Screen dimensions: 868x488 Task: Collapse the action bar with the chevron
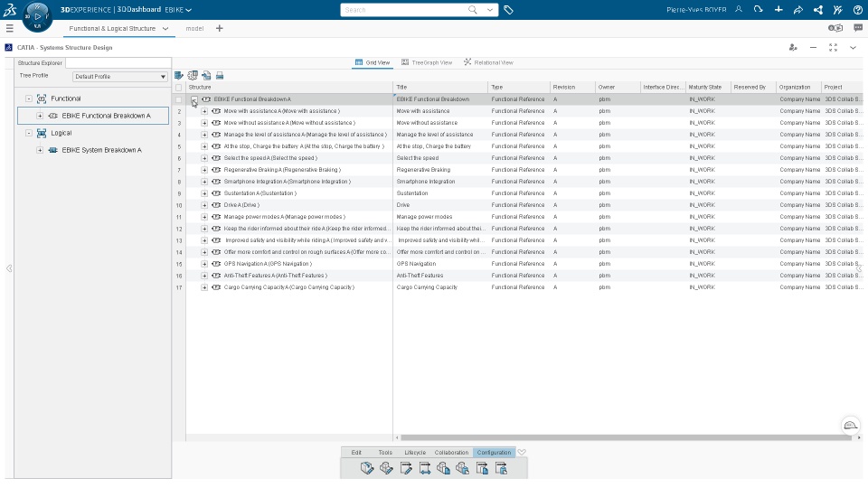[522, 453]
